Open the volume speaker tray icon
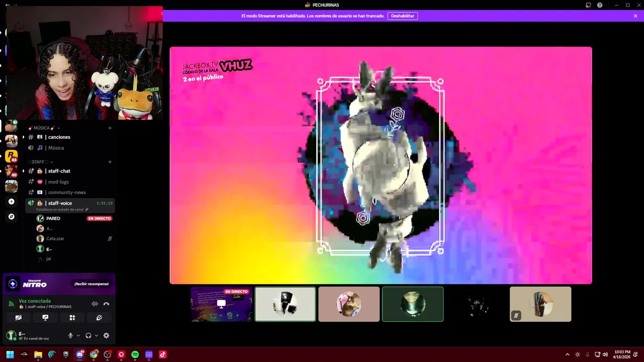The image size is (644, 362). coord(605,354)
